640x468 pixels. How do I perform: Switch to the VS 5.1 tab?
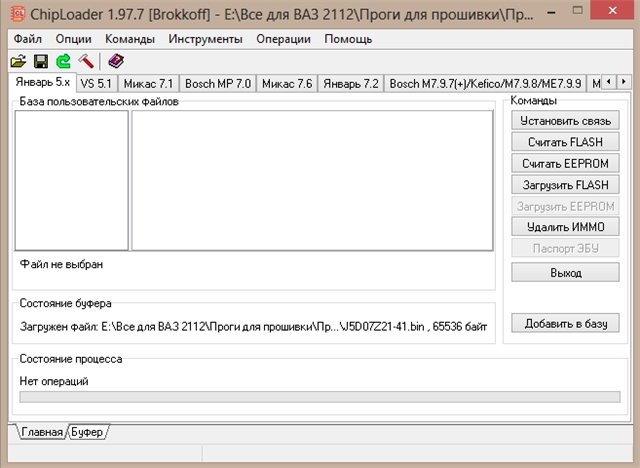96,84
